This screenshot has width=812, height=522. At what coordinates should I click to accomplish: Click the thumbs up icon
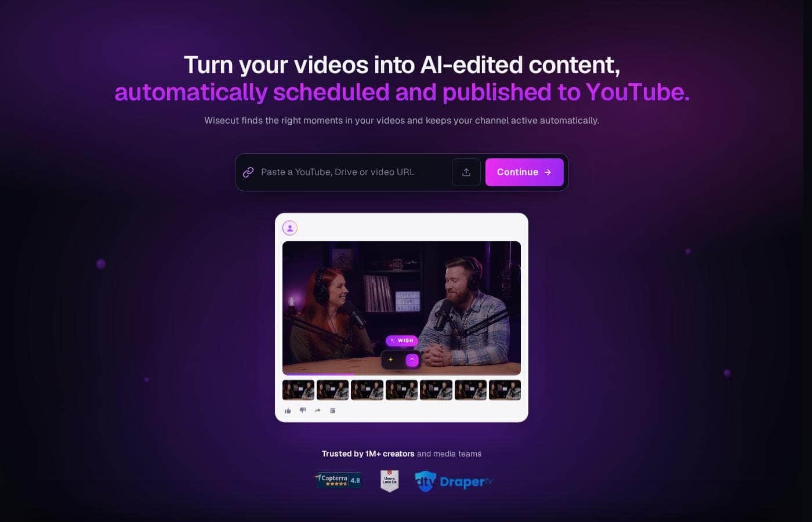click(288, 411)
